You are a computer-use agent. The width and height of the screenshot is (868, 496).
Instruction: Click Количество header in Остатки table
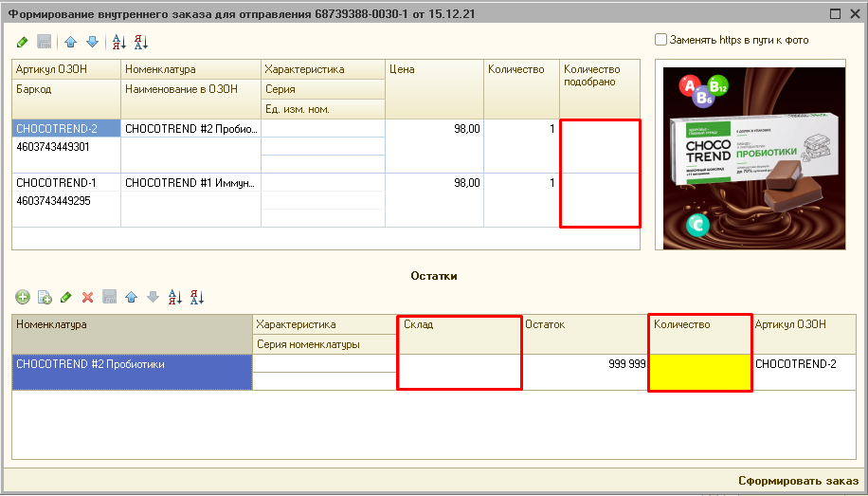pyautogui.click(x=699, y=335)
